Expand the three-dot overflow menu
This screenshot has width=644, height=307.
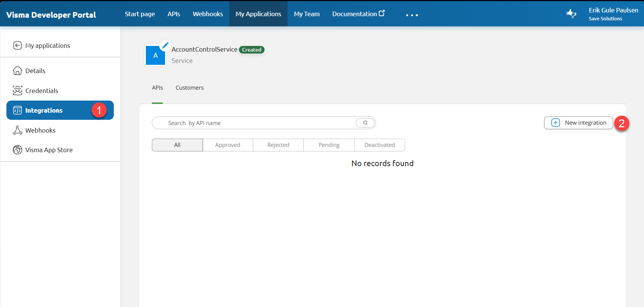(412, 15)
